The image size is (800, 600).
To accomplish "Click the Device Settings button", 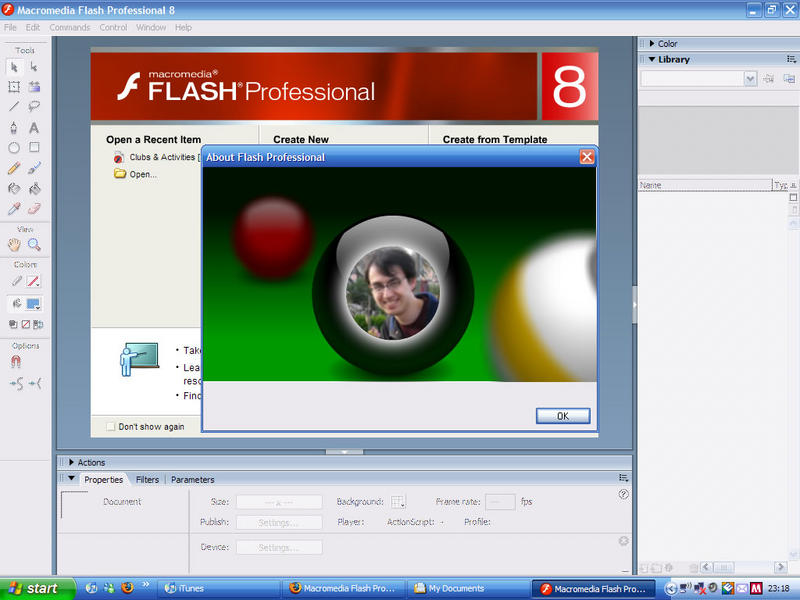I will (x=279, y=547).
